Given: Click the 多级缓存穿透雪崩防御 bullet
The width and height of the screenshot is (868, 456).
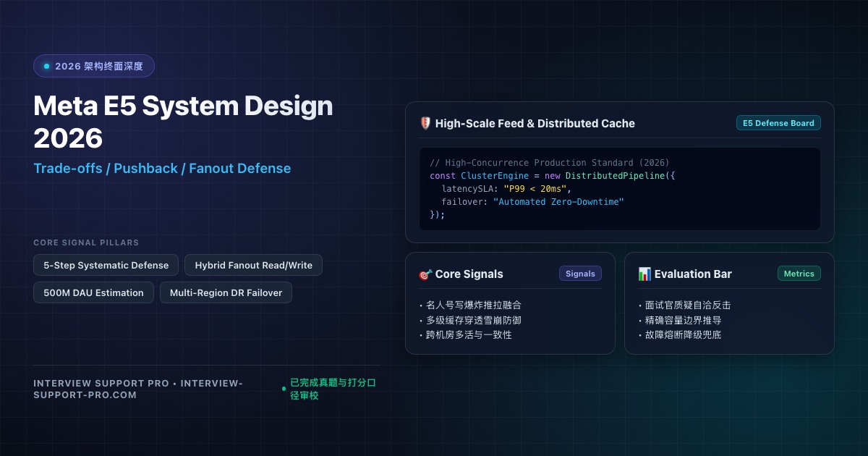Looking at the screenshot, I should point(469,320).
